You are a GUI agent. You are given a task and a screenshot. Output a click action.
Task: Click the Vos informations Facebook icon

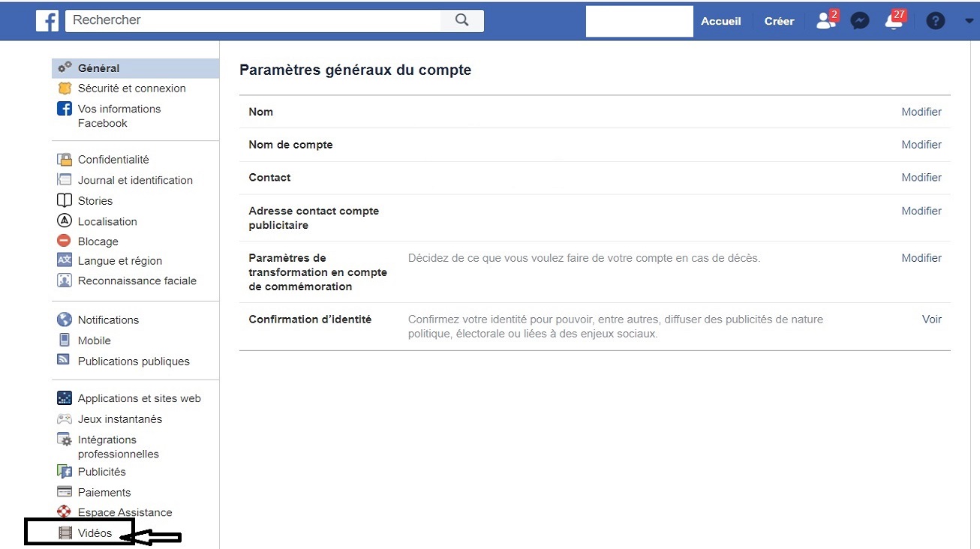point(65,109)
